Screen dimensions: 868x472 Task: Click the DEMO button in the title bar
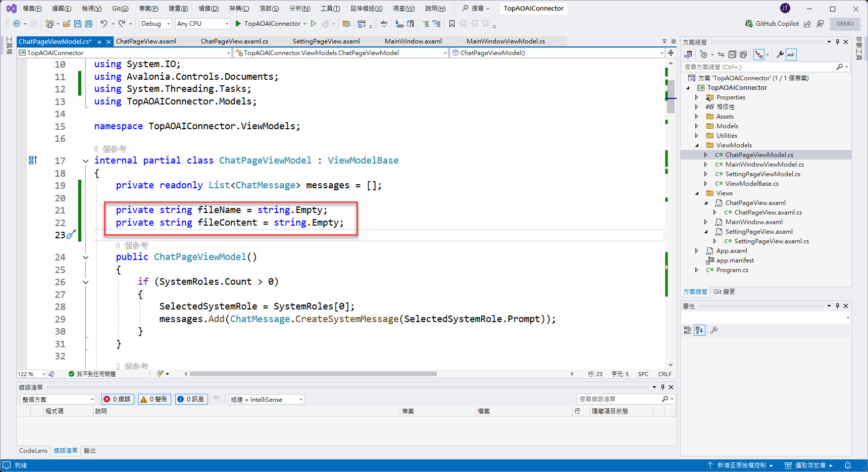(845, 24)
